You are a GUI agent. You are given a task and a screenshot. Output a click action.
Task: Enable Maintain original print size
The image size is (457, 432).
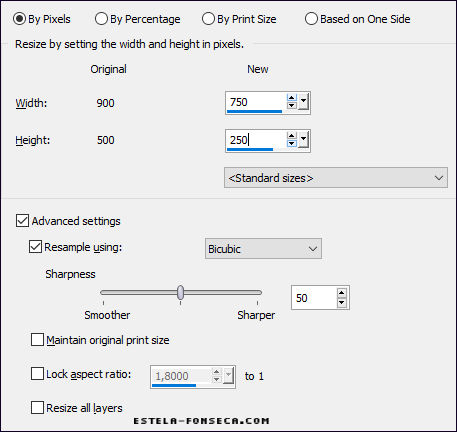(37, 340)
